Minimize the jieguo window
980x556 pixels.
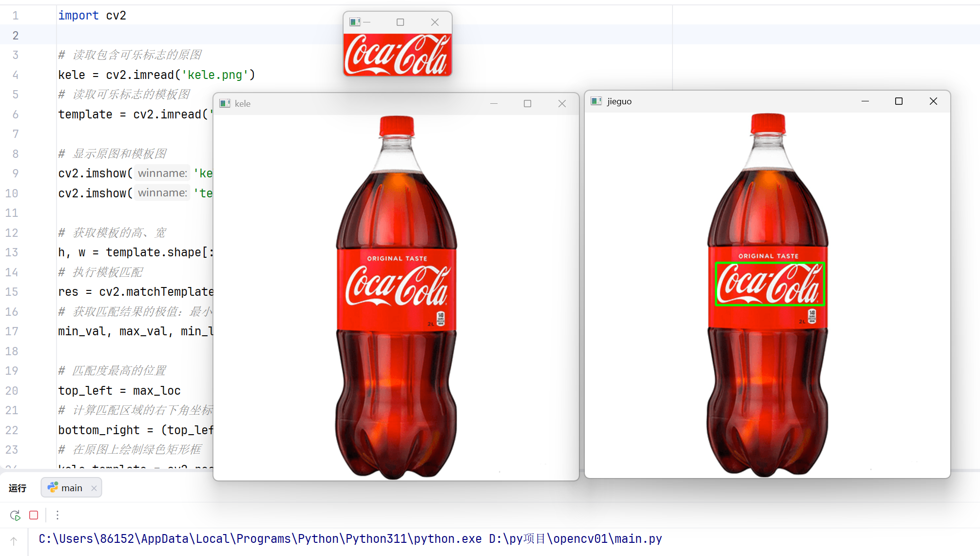point(865,101)
